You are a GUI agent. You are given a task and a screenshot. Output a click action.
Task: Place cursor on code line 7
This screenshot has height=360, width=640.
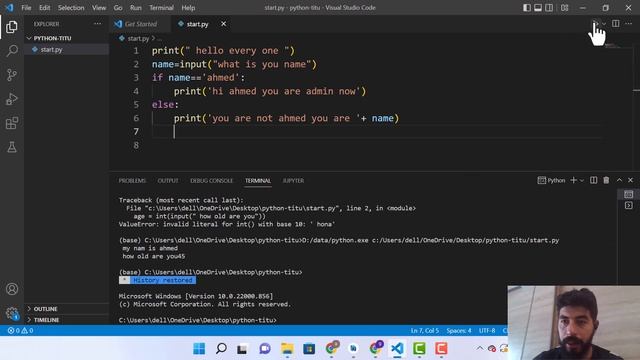(x=376, y=131)
